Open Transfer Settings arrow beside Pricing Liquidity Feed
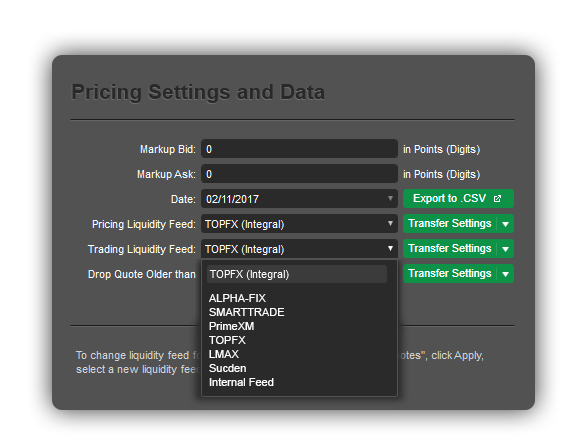581x441 pixels. click(505, 224)
